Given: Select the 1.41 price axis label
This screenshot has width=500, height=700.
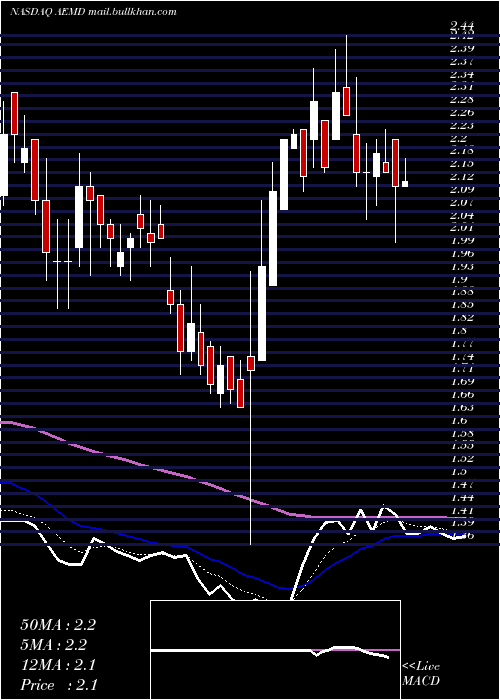Looking at the screenshot, I should (462, 510).
